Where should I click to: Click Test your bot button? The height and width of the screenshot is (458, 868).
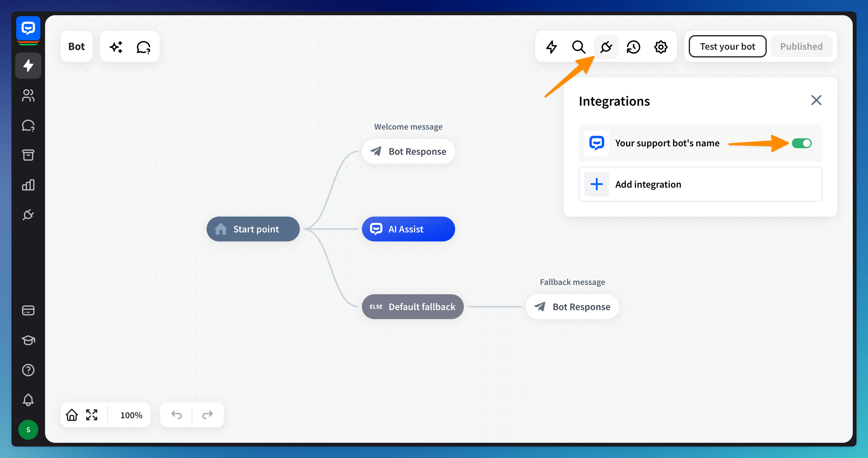pos(727,47)
